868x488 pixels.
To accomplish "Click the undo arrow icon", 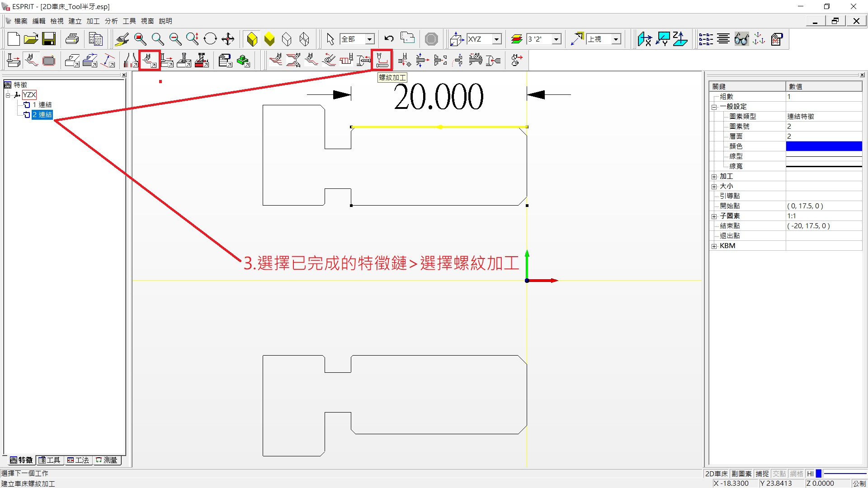I will coord(389,39).
